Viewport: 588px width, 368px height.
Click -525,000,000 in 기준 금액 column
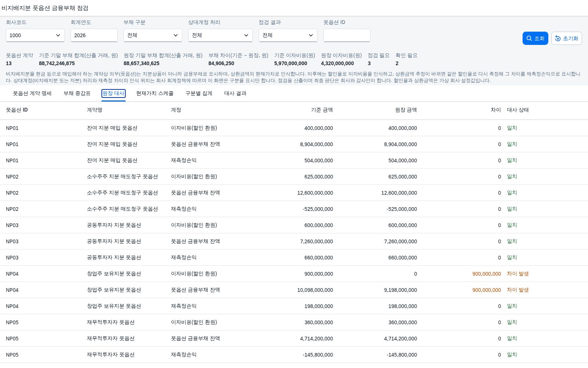(x=318, y=209)
